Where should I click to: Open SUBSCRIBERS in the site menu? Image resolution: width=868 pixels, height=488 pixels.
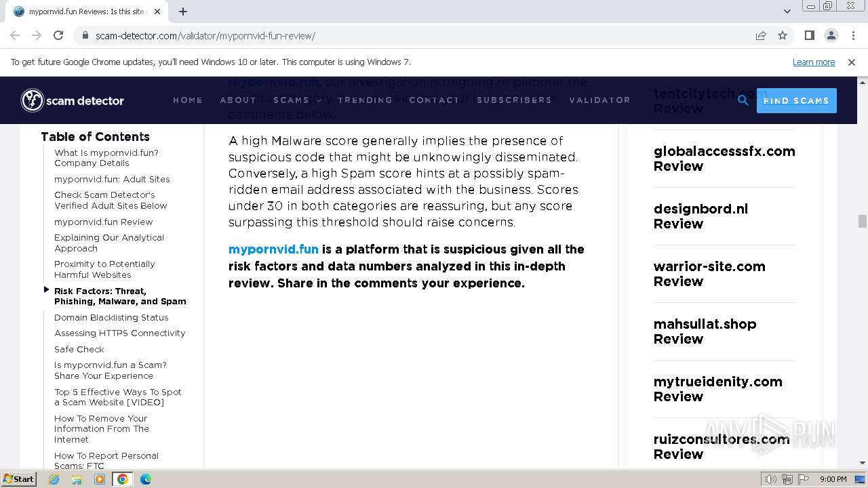(x=514, y=100)
